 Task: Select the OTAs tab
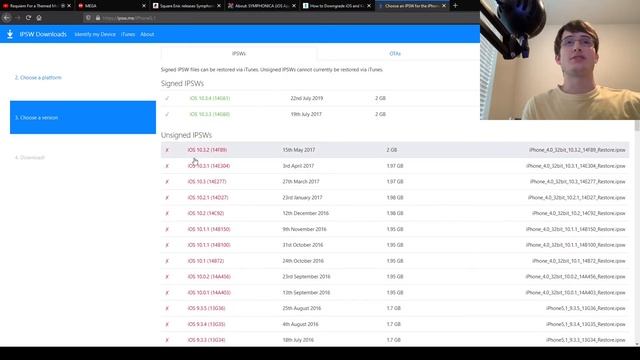(395, 53)
